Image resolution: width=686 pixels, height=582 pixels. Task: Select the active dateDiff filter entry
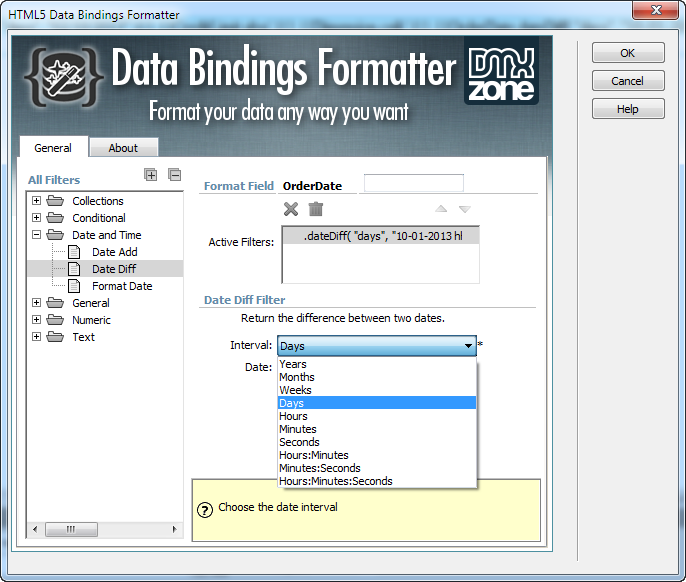click(381, 236)
